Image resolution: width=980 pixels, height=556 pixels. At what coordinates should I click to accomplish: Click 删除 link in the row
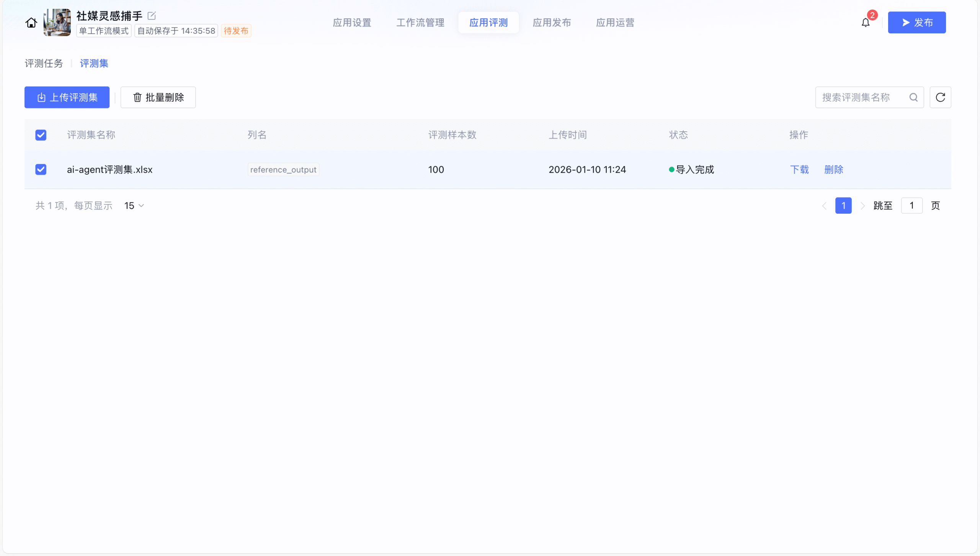(833, 170)
